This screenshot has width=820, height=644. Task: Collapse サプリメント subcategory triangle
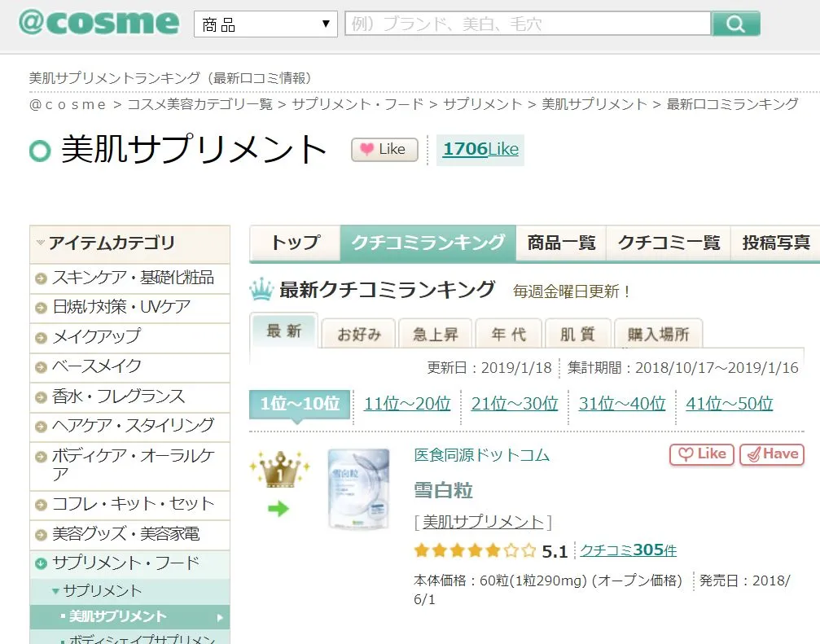click(55, 591)
